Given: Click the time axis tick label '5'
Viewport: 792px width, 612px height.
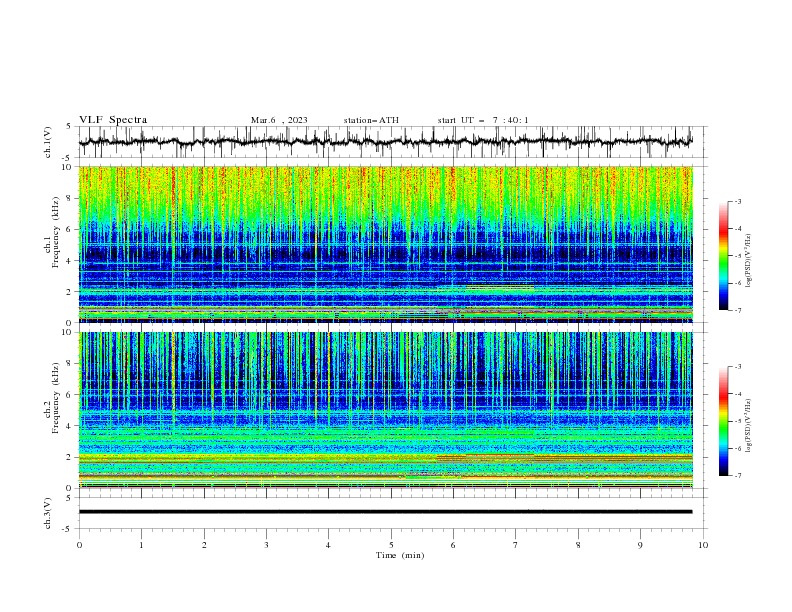Looking at the screenshot, I should 391,545.
